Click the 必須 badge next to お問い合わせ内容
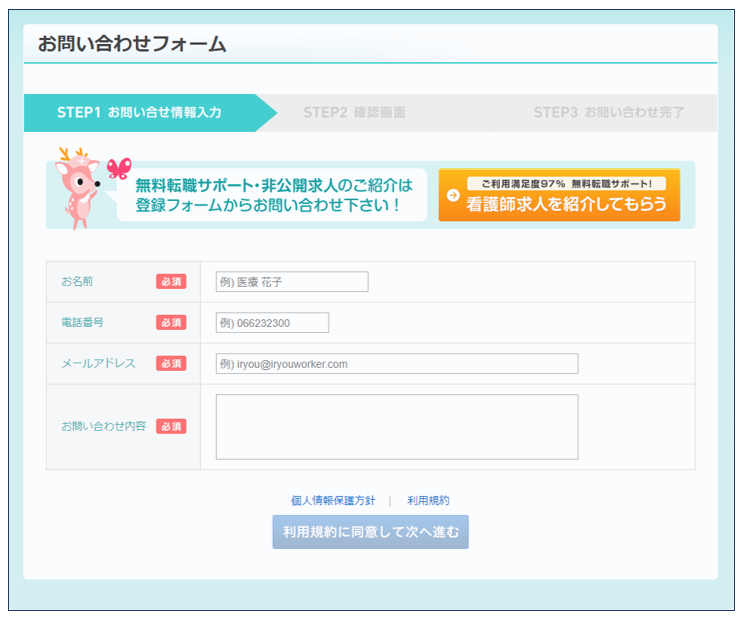 (x=171, y=426)
